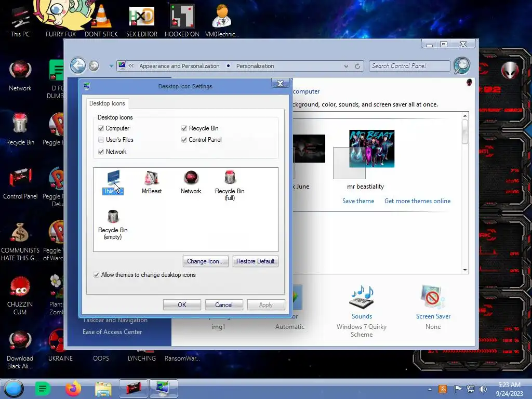Open the recent pages dropdown arrow
Image resolution: width=532 pixels, height=399 pixels.
[111, 66]
